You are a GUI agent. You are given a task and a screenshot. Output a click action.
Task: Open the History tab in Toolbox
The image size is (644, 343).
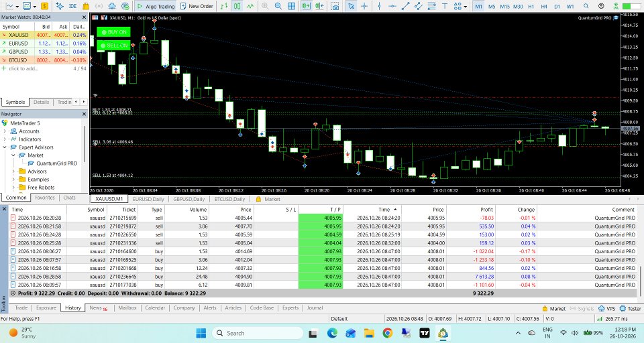(x=72, y=307)
